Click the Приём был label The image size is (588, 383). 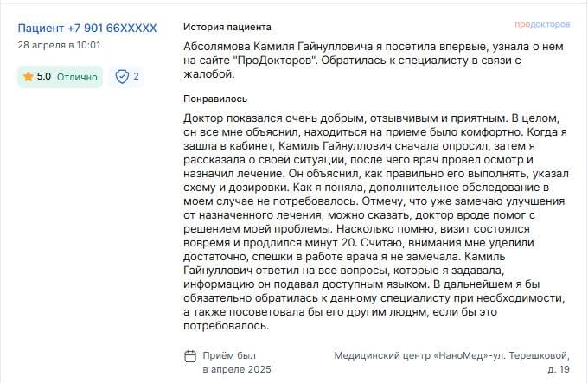pos(229,355)
